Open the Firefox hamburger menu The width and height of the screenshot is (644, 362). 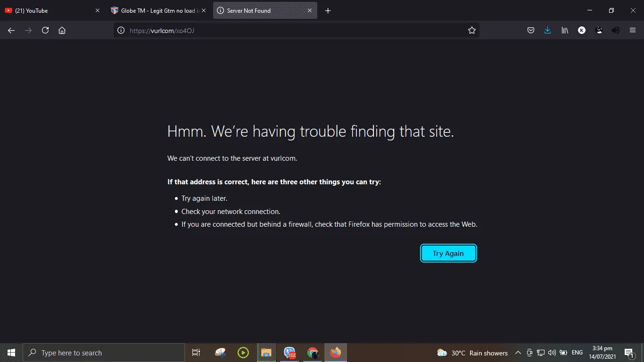tap(633, 30)
